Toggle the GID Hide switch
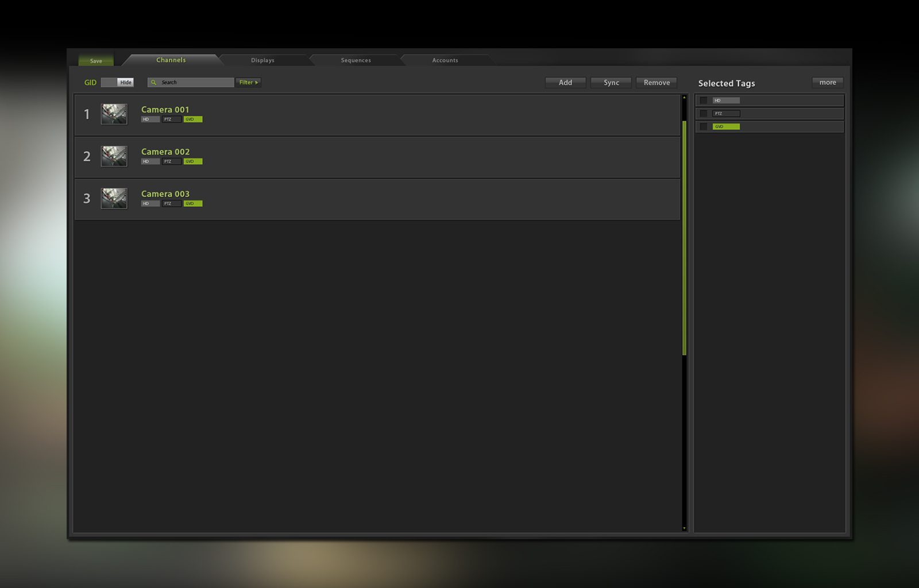Viewport: 919px width, 588px height. (117, 83)
